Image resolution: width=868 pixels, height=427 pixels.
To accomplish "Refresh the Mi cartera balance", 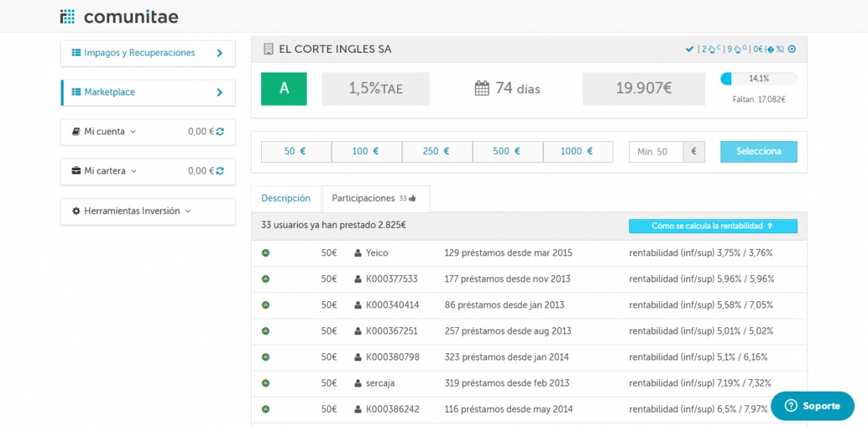I will 220,172.
